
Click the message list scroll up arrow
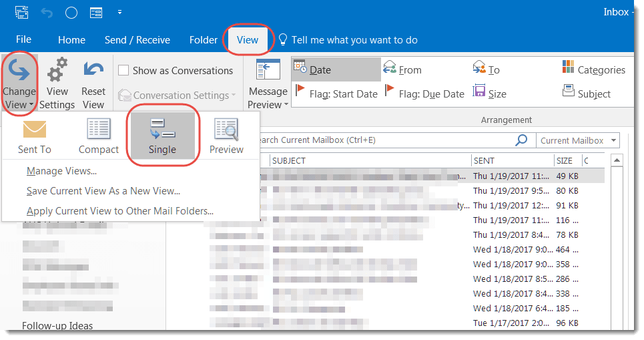point(617,160)
